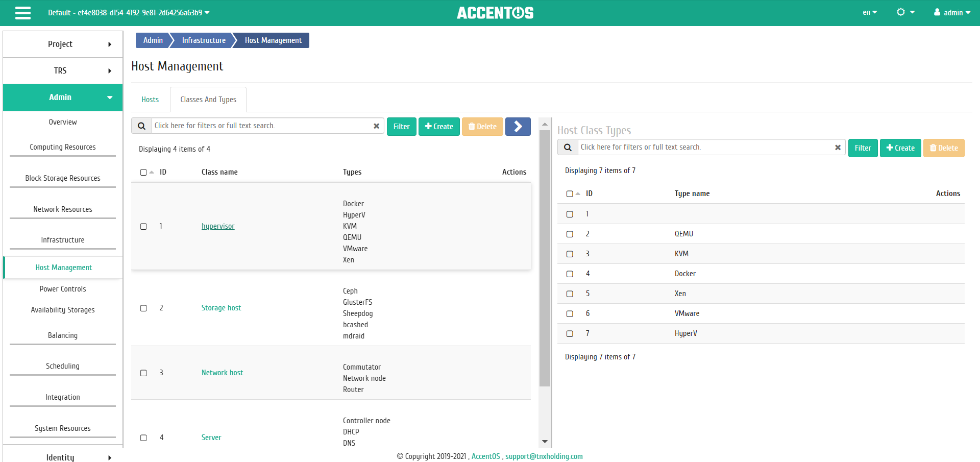Open Overview in the sidebar
Screen dimensions: 980x462
tap(63, 122)
